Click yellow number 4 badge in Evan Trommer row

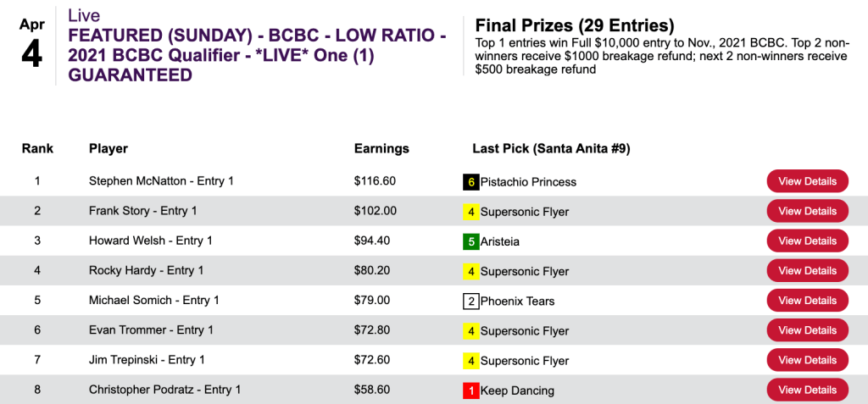[x=470, y=331]
